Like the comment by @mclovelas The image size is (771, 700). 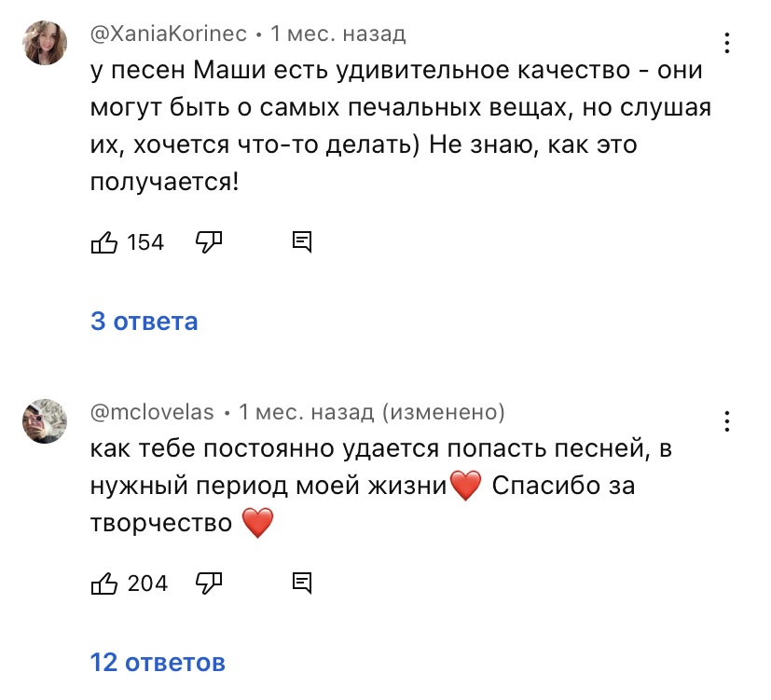(103, 583)
